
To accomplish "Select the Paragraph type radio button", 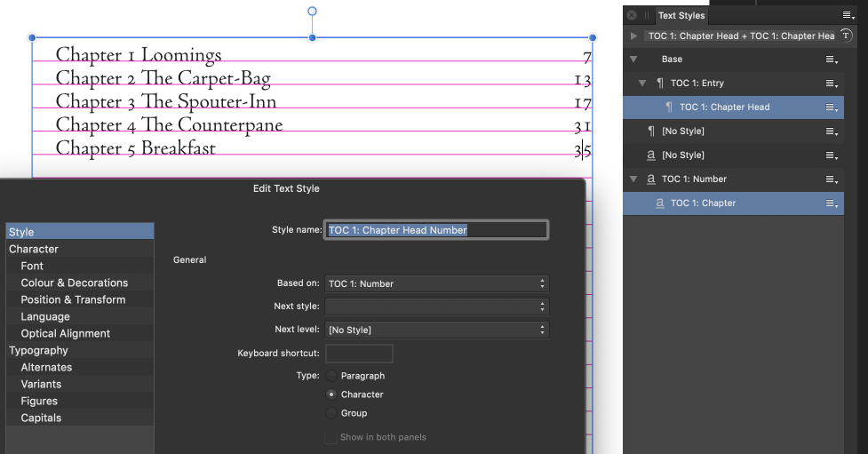I will click(332, 376).
